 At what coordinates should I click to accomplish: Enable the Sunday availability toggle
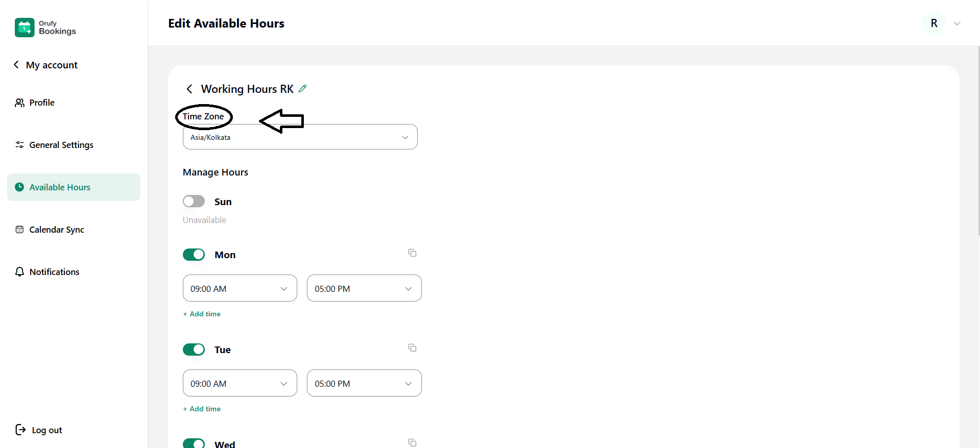tap(194, 202)
